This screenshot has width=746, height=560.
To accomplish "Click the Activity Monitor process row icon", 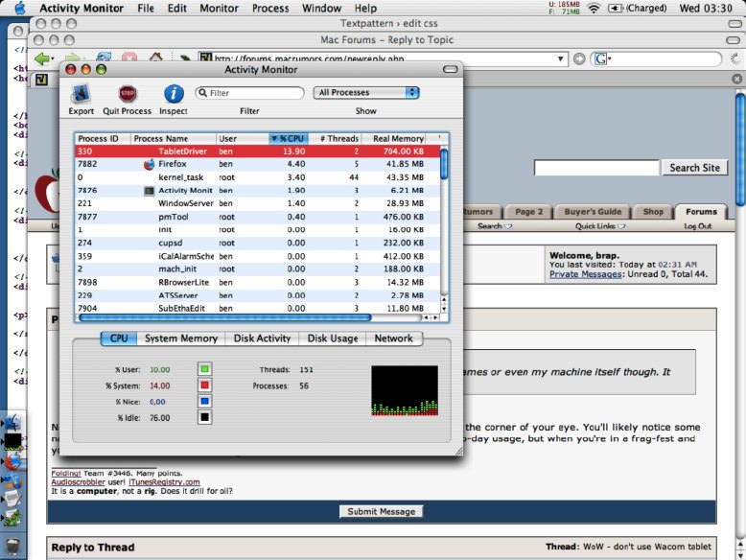I will pyautogui.click(x=149, y=191).
